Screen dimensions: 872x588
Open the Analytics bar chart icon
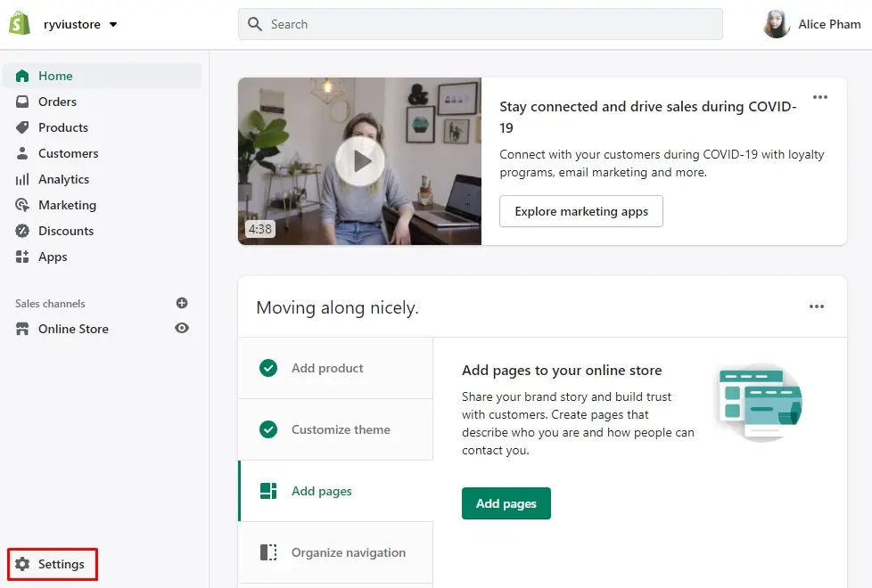[x=22, y=179]
